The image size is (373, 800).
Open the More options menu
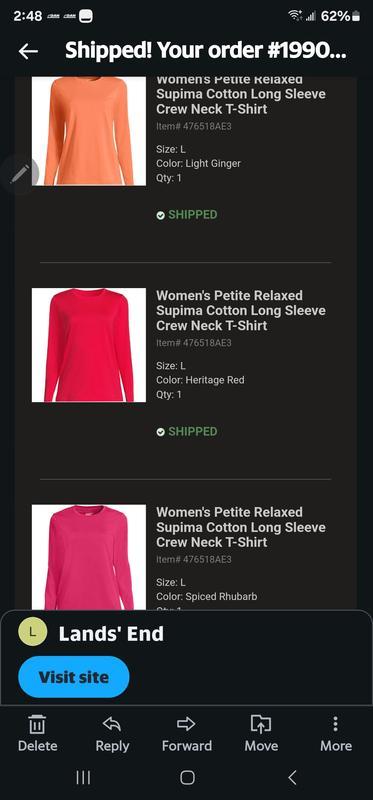point(336,735)
